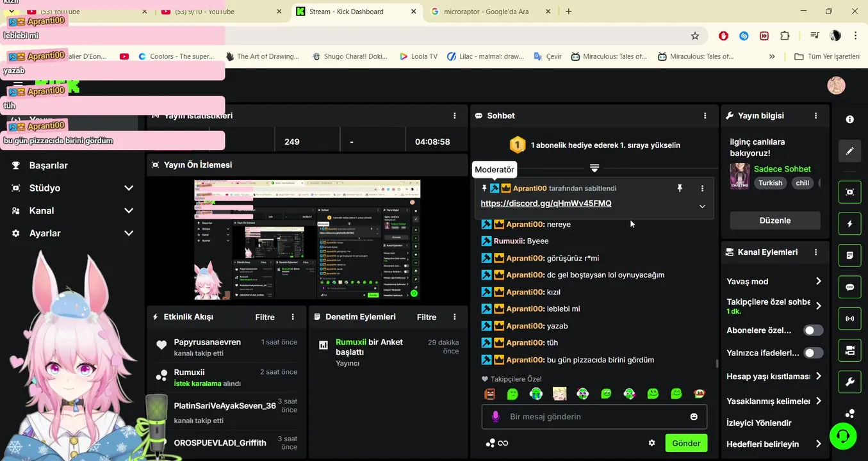Click the pencil edit icon in right sidebar
The image size is (868, 461).
pos(849,151)
